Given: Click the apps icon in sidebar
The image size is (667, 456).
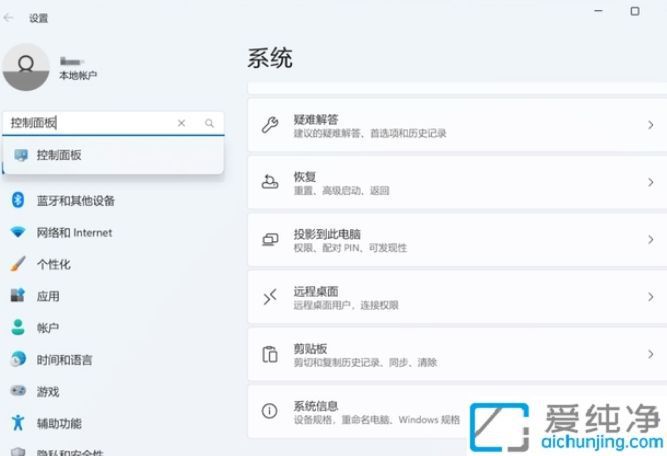Looking at the screenshot, I should point(18,295).
